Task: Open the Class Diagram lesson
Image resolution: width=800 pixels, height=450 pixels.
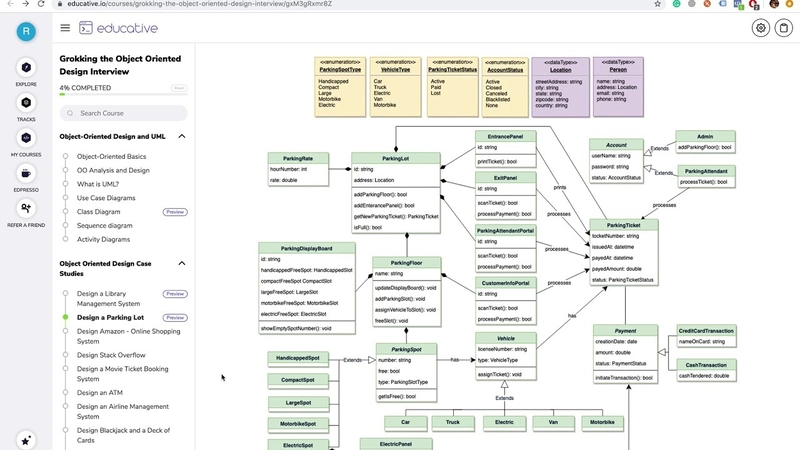Action: pyautogui.click(x=98, y=212)
